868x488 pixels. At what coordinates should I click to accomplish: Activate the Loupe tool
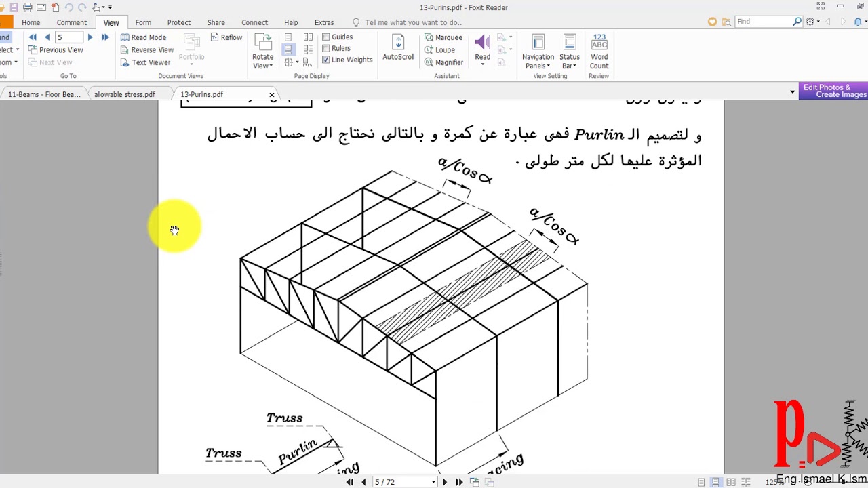coord(439,49)
